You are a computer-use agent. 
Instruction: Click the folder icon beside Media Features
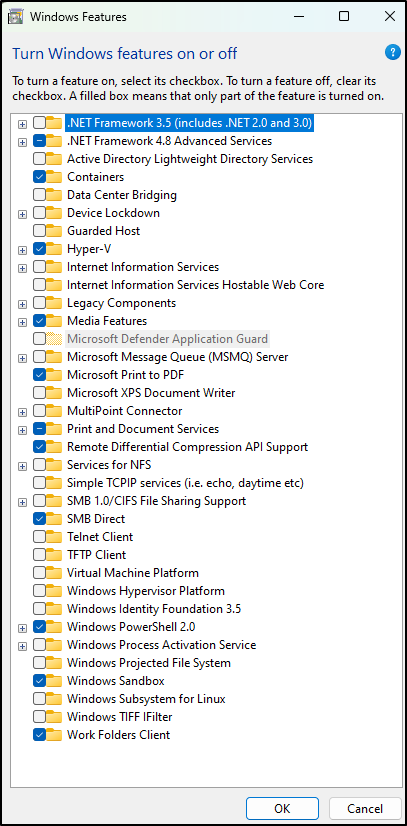coord(54,320)
